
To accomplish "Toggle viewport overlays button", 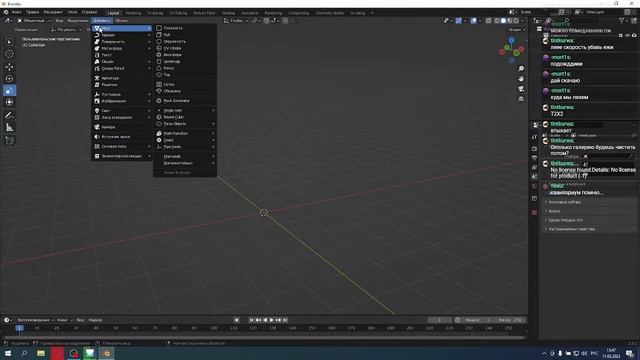I will click(x=473, y=20).
